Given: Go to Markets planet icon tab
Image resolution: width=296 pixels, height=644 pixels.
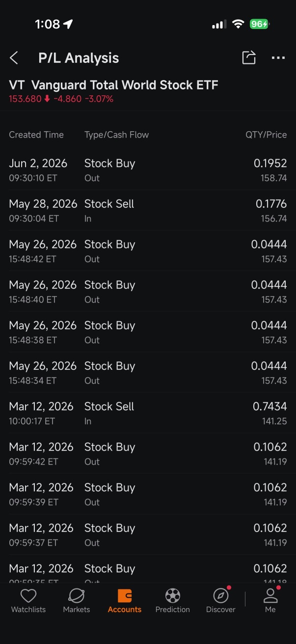Looking at the screenshot, I should 77,601.
